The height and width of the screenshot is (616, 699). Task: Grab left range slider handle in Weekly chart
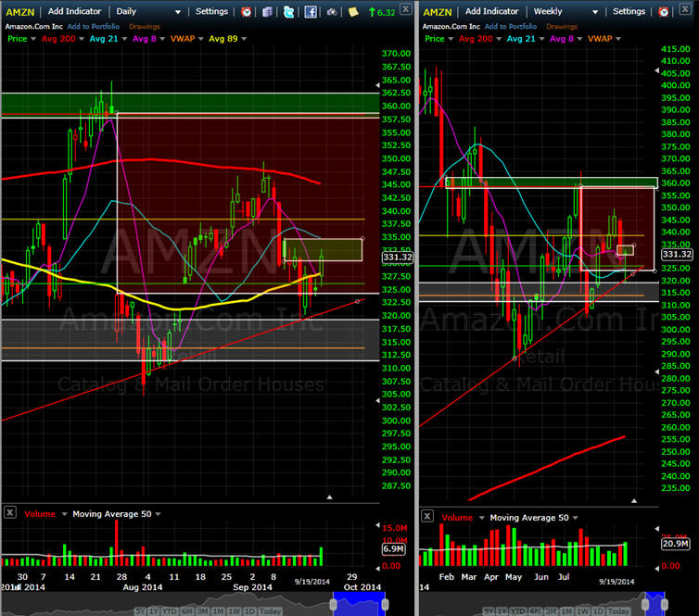click(645, 604)
